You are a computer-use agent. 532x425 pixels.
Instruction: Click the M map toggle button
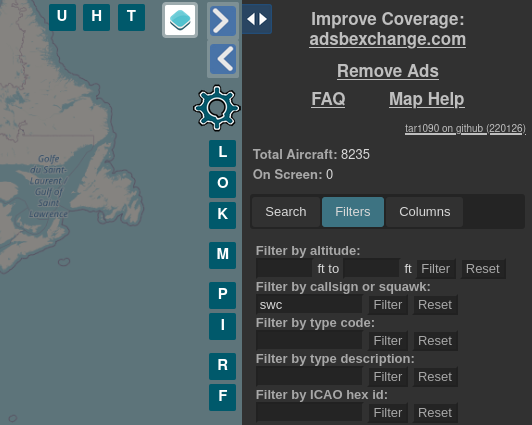click(223, 255)
